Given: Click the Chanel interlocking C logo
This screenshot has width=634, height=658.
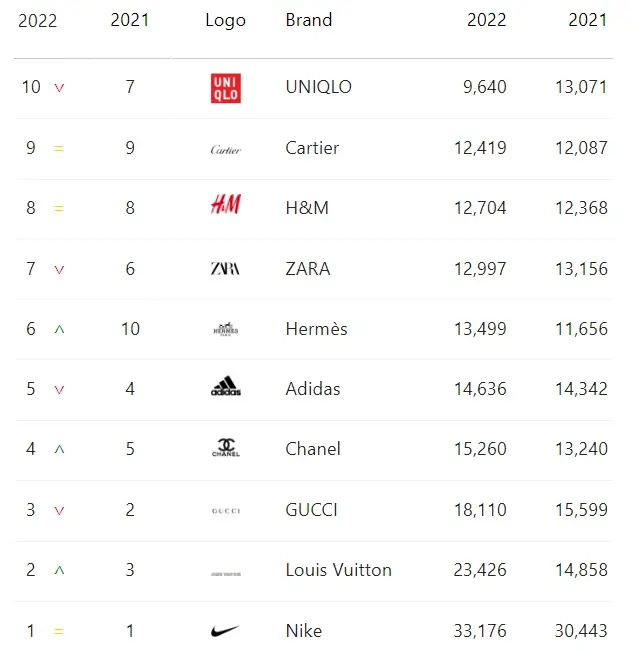Looking at the screenshot, I should click(226, 447).
